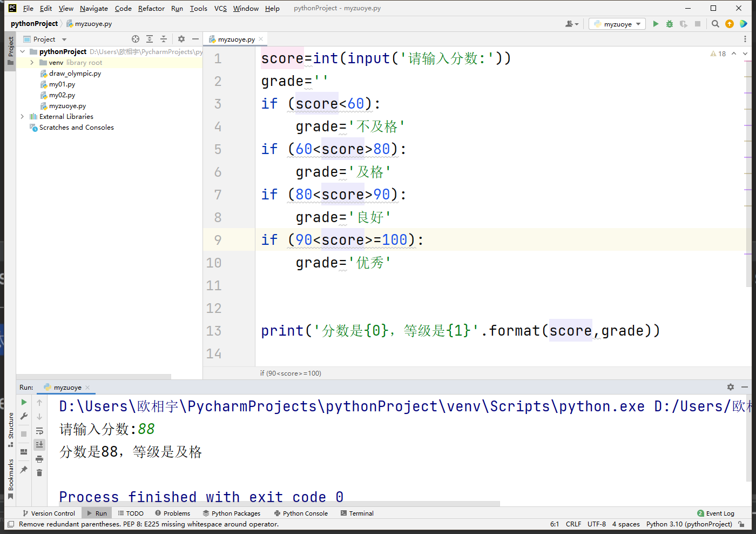Select myzuoye.py in project tree
The width and height of the screenshot is (756, 534).
click(x=67, y=106)
